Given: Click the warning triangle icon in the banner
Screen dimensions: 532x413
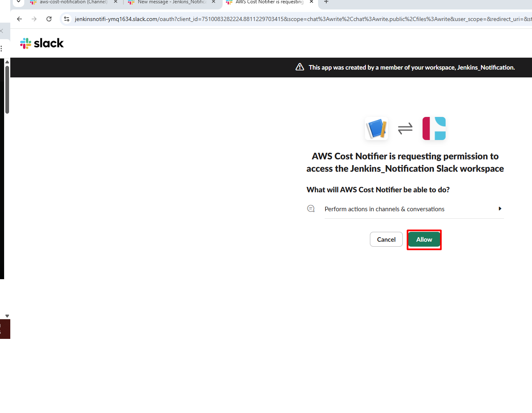Looking at the screenshot, I should coord(300,67).
